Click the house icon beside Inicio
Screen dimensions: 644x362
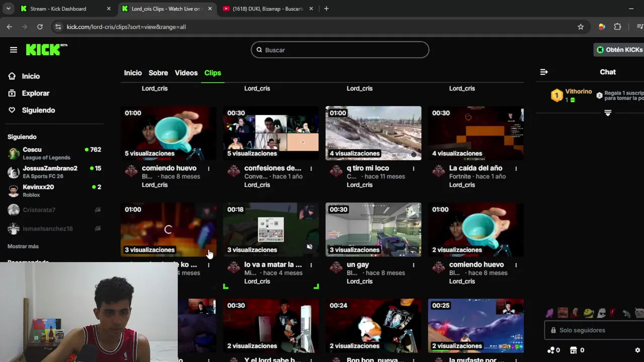pos(12,76)
